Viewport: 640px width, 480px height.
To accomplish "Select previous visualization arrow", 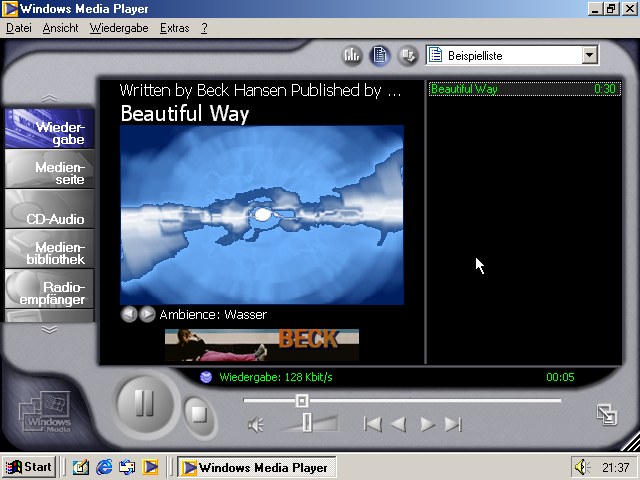I will click(x=129, y=314).
